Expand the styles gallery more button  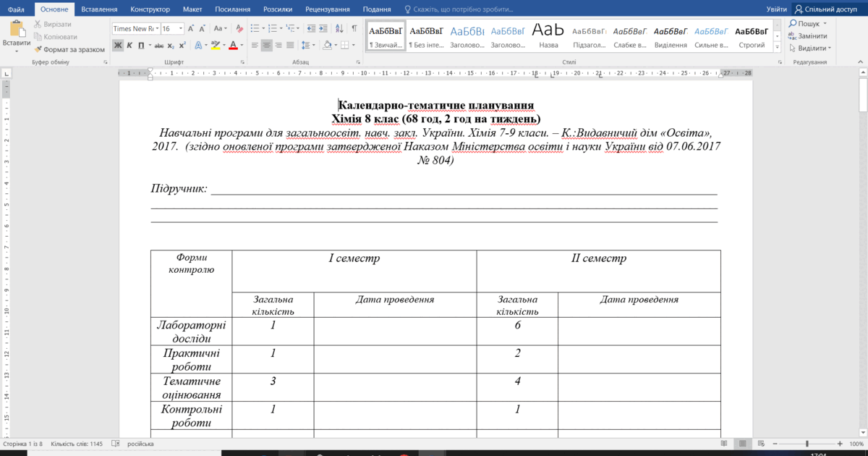click(778, 47)
